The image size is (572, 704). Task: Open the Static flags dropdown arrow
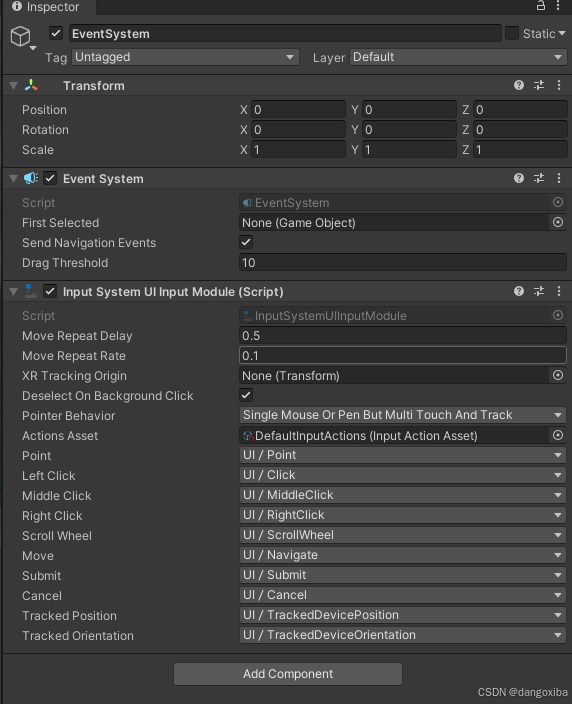click(562, 33)
